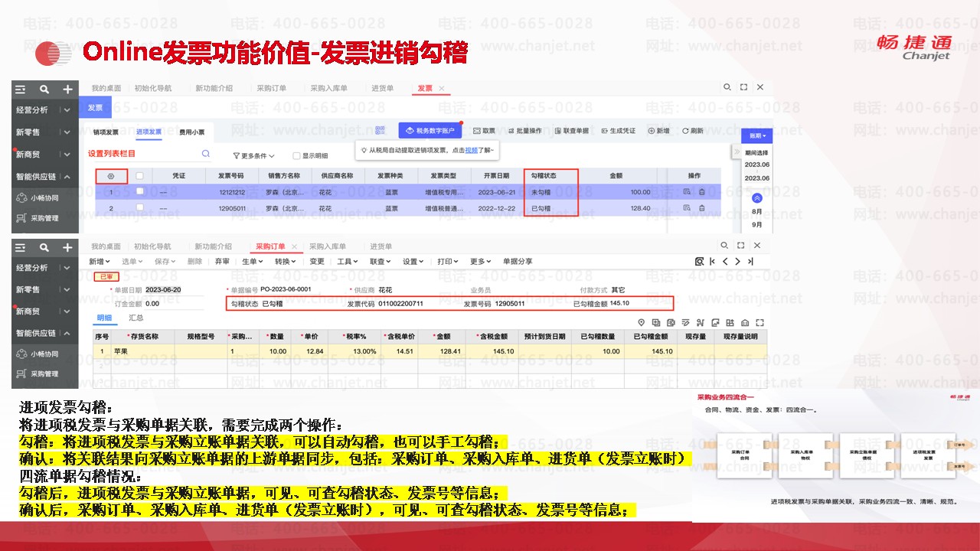Open the 账期 period dropdown
The height and width of the screenshot is (551, 980).
tap(757, 135)
